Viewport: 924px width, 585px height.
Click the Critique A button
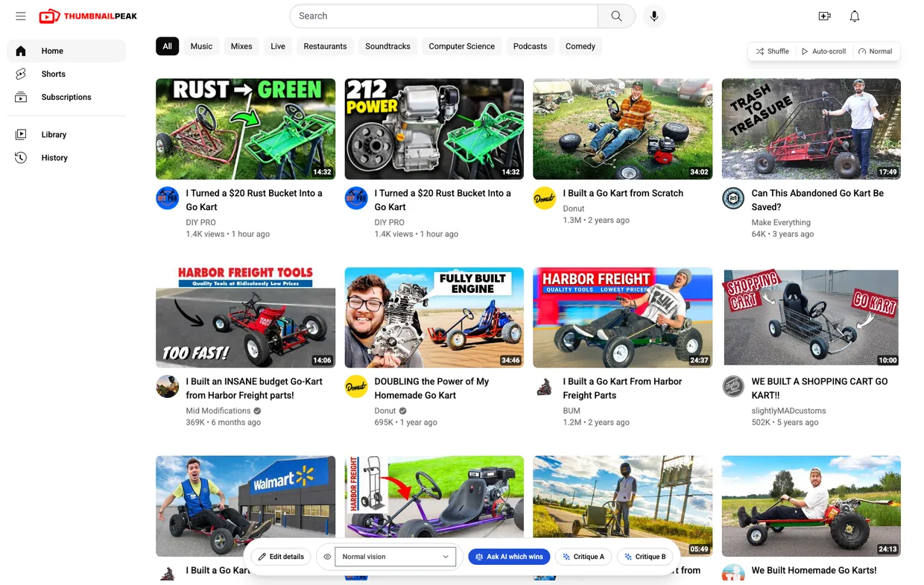(584, 557)
